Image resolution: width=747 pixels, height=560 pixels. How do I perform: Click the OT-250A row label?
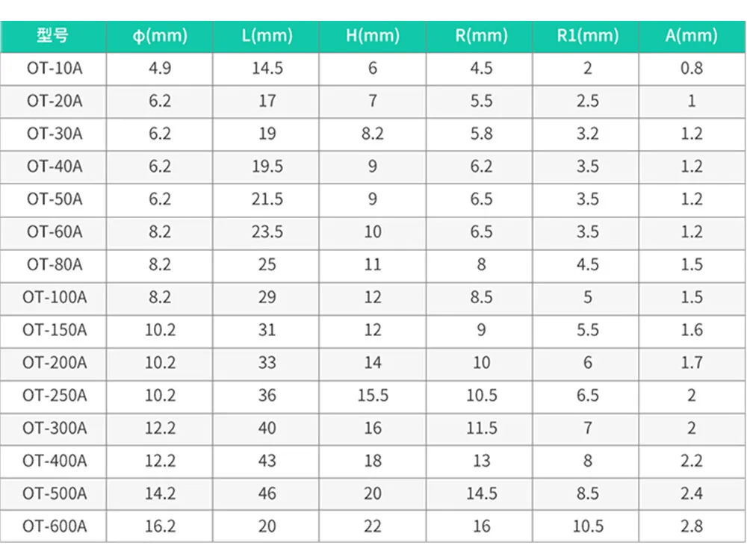(x=53, y=396)
